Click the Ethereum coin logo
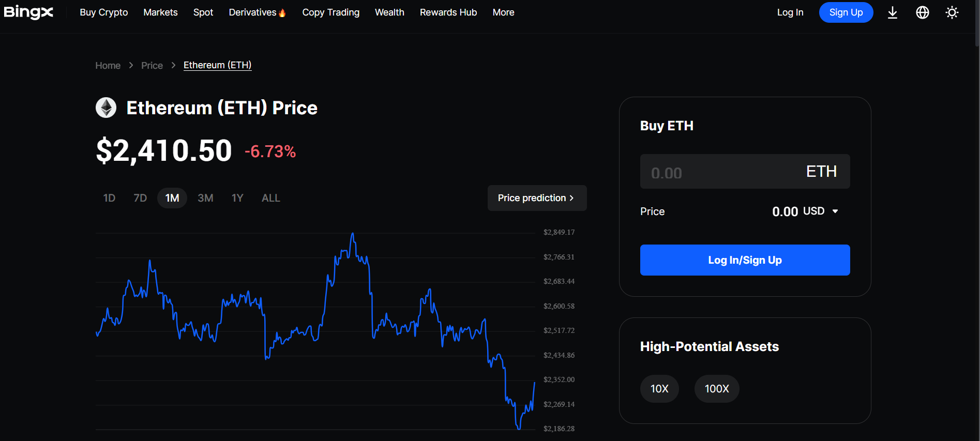Viewport: 980px width, 441px height. (106, 108)
